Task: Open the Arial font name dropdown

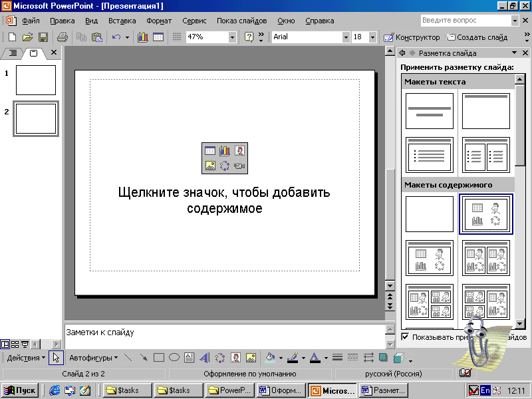Action: click(346, 37)
